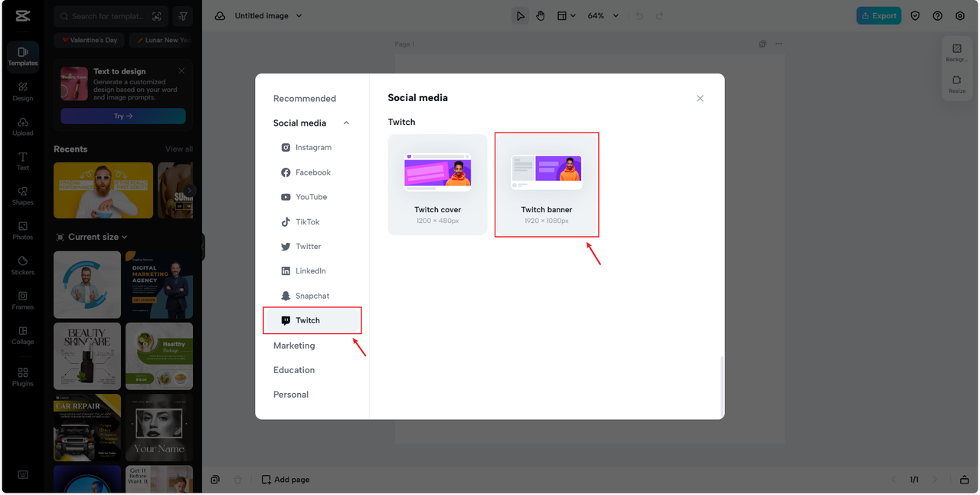The image size is (980, 495).
Task: Click the more options dots above canvas
Action: 779,44
